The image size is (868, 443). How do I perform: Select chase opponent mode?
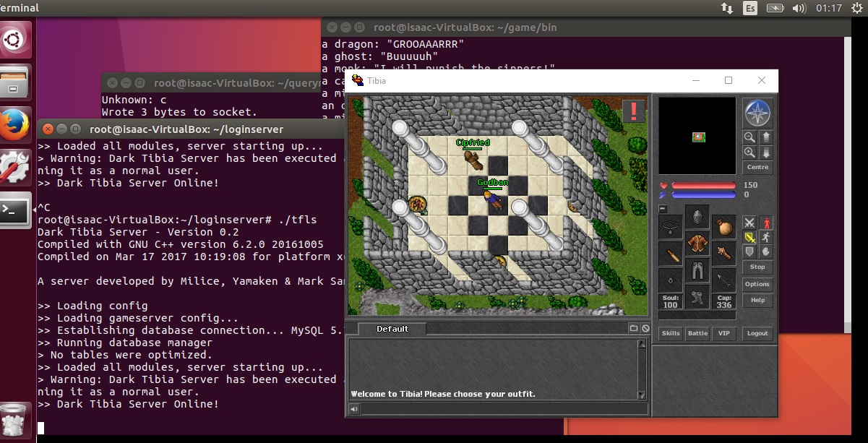[x=765, y=237]
